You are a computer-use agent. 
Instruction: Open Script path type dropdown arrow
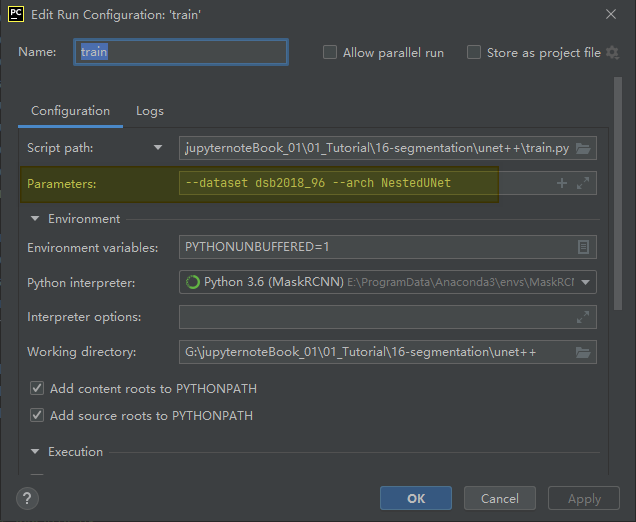(x=158, y=148)
